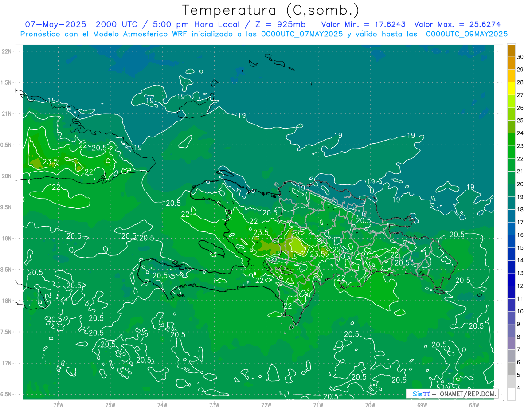Click 'Valor Max. = 25.6274' text
This screenshot has width=532, height=411.
click(x=458, y=24)
